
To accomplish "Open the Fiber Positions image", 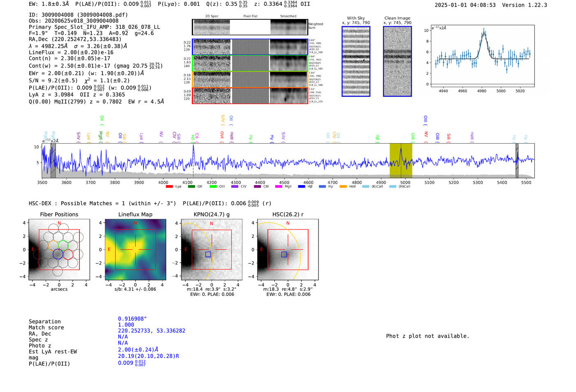I will pos(59,249).
